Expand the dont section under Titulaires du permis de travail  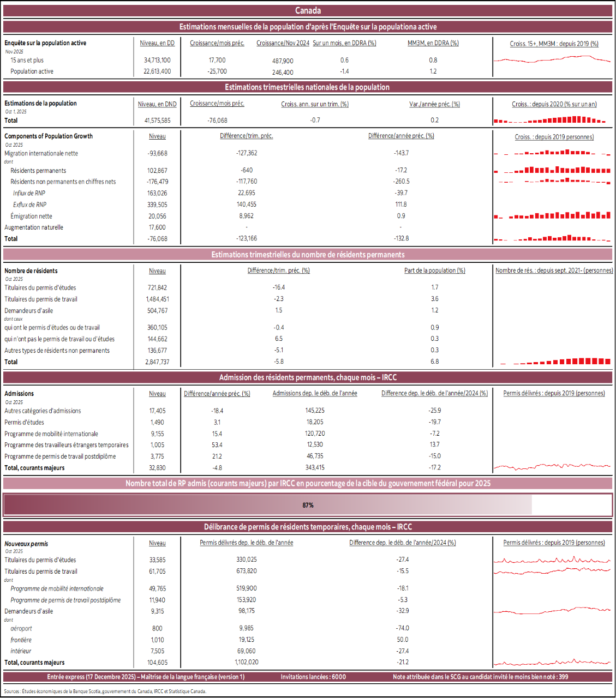(9, 579)
